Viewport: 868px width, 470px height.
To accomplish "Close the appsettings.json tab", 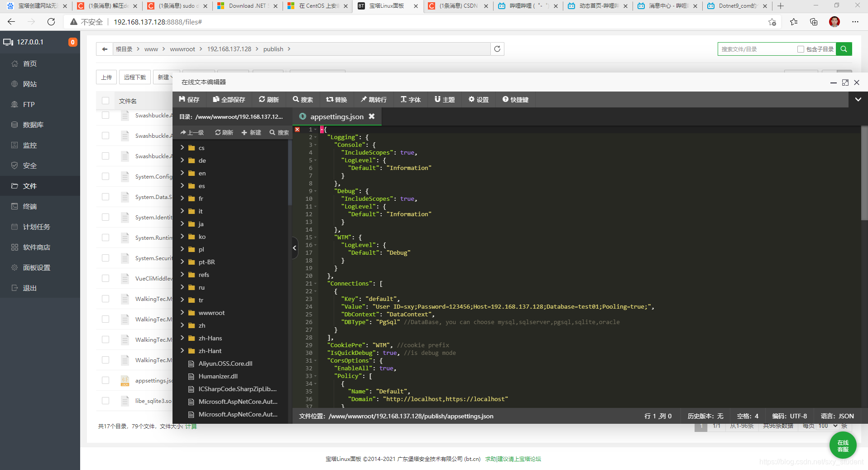I will pos(372,116).
